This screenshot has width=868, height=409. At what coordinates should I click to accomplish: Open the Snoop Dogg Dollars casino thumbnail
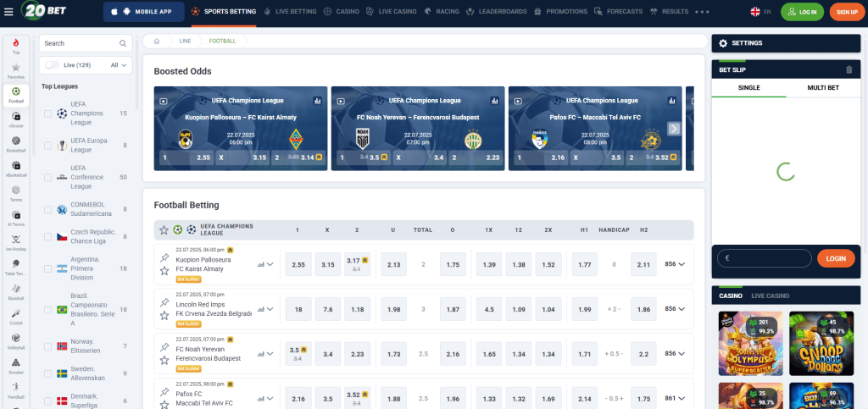click(x=821, y=344)
